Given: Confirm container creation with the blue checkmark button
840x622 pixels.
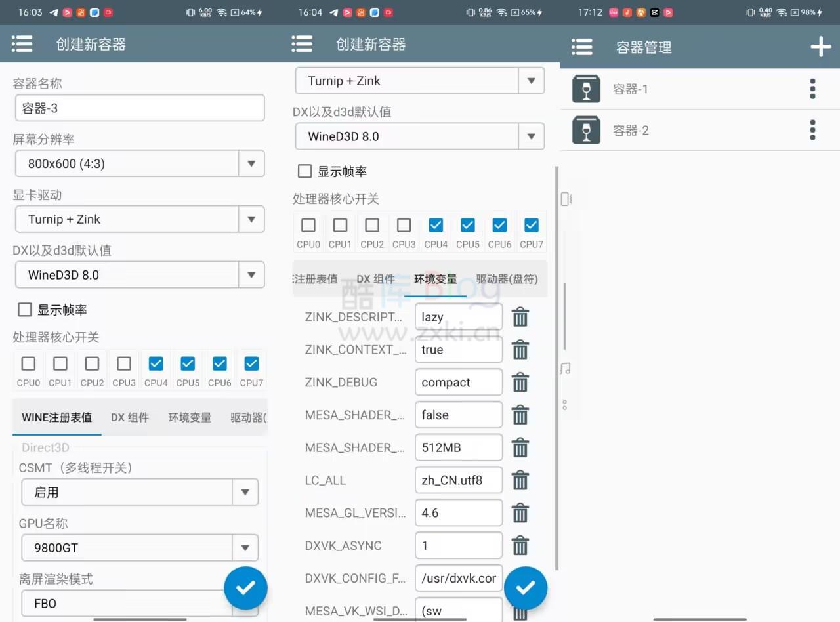Looking at the screenshot, I should point(246,588).
